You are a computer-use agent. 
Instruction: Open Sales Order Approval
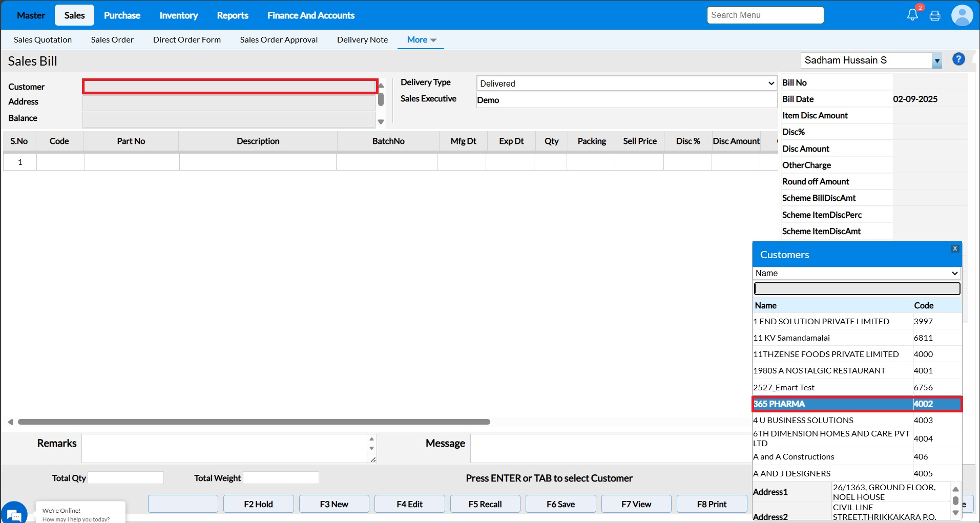(x=279, y=40)
